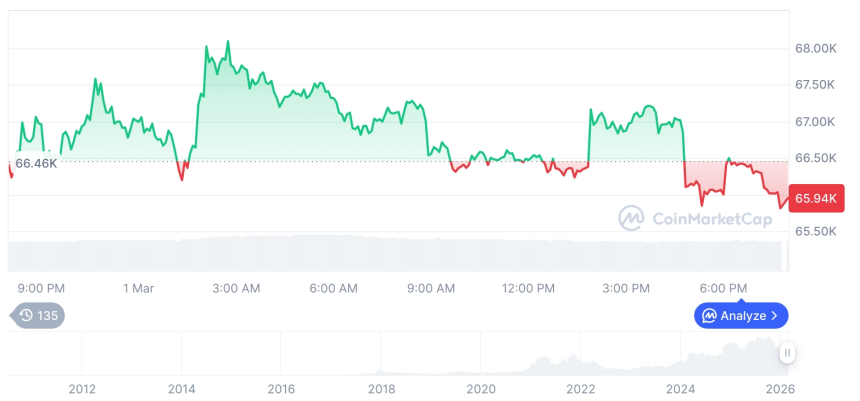Click the 68.00K price axis label
The width and height of the screenshot is (860, 401).
(x=815, y=48)
